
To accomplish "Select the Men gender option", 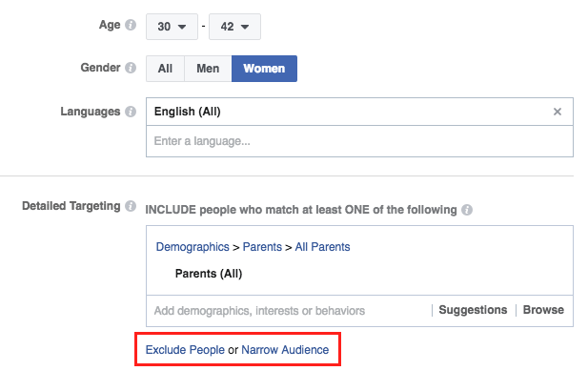I will point(208,69).
